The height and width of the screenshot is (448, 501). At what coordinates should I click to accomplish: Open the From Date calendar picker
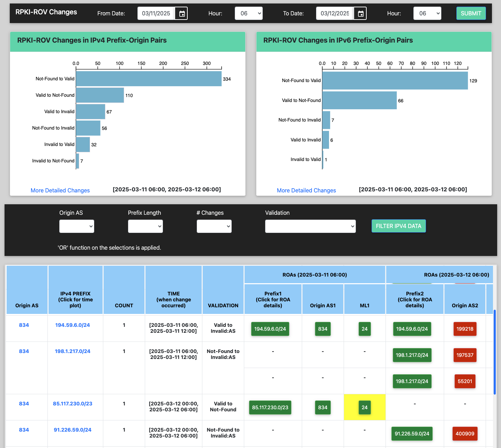[182, 14]
